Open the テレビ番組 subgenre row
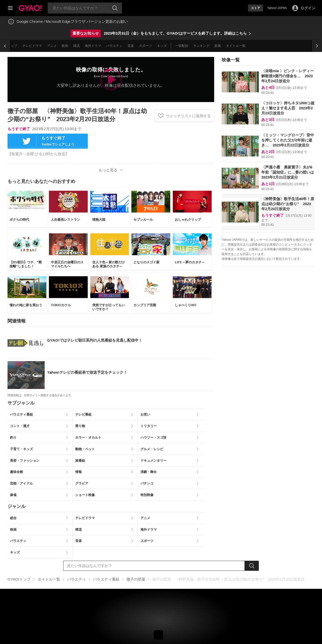The image size is (322, 644). [105, 415]
